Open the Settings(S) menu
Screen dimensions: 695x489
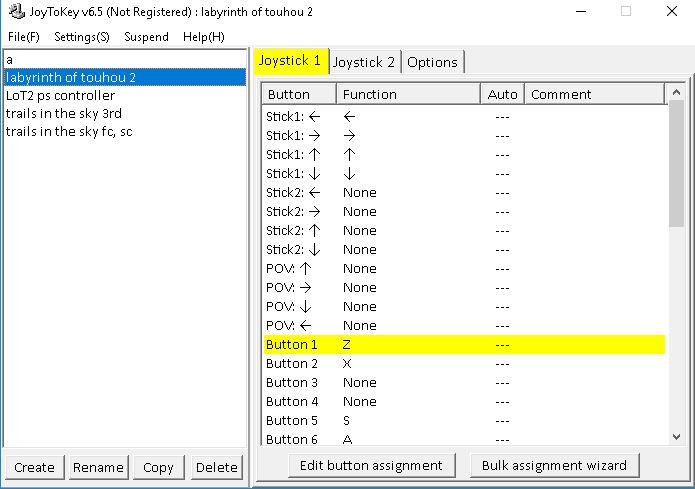(82, 36)
